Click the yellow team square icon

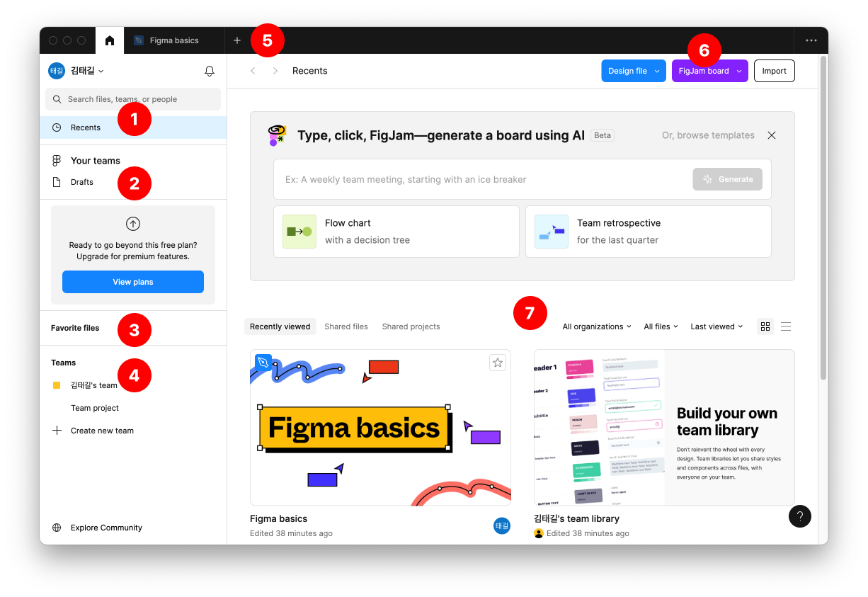tap(57, 385)
